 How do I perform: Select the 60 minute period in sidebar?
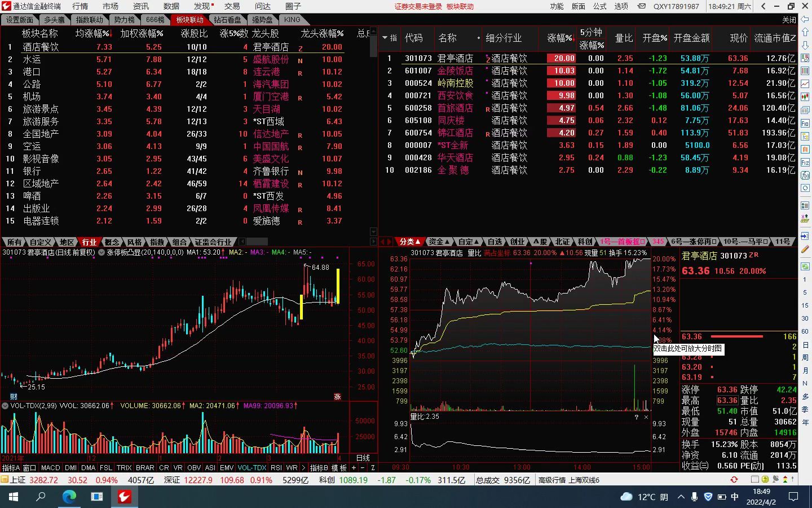(x=805, y=331)
